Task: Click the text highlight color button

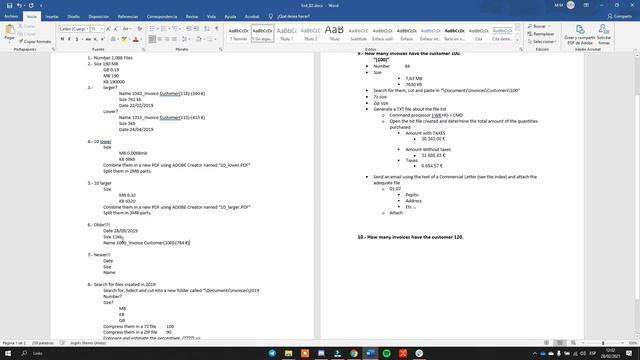Action: pos(124,39)
